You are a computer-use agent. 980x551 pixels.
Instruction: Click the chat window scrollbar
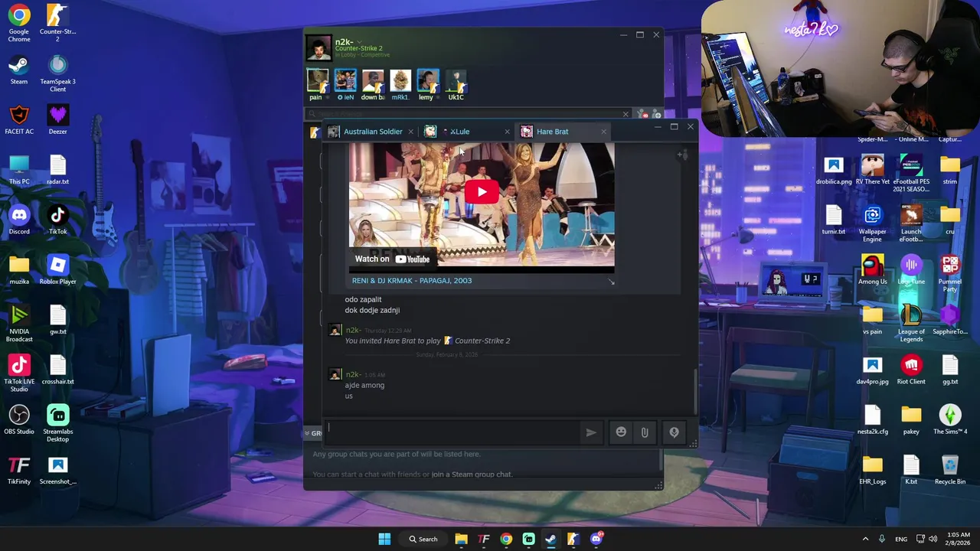pos(695,392)
